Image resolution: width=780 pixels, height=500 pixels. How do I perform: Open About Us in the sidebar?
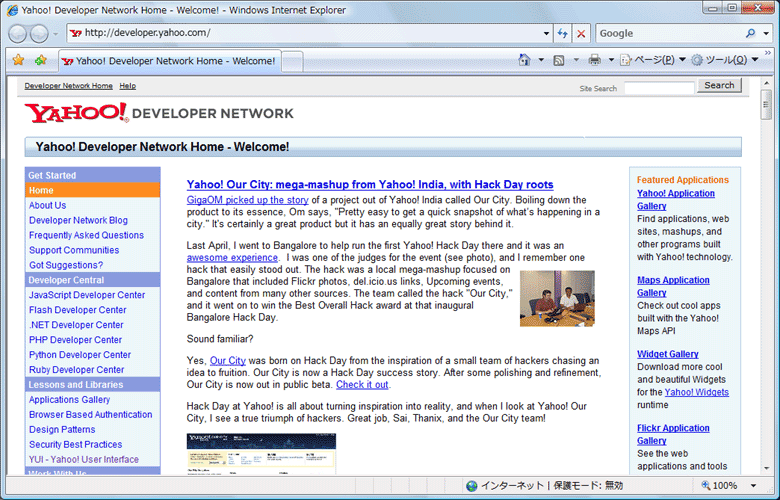pyautogui.click(x=47, y=205)
